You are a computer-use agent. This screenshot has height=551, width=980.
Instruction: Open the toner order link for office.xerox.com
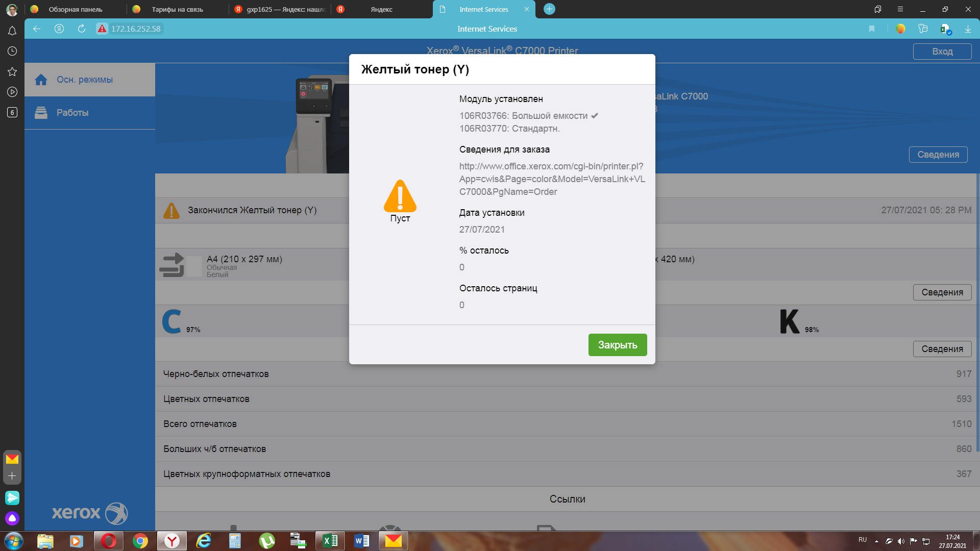point(552,179)
